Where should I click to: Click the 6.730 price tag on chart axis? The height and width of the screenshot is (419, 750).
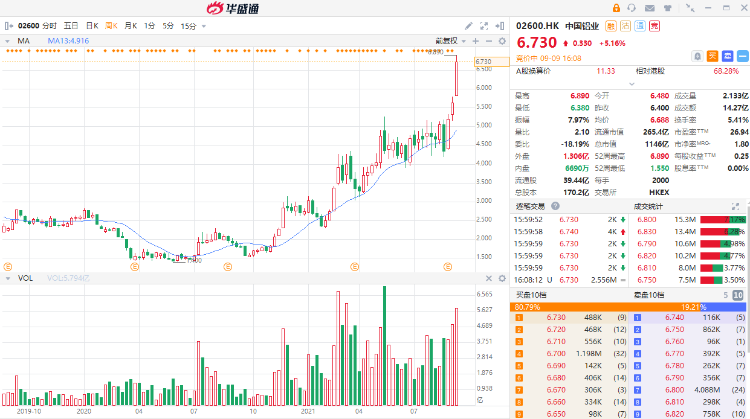(491, 62)
